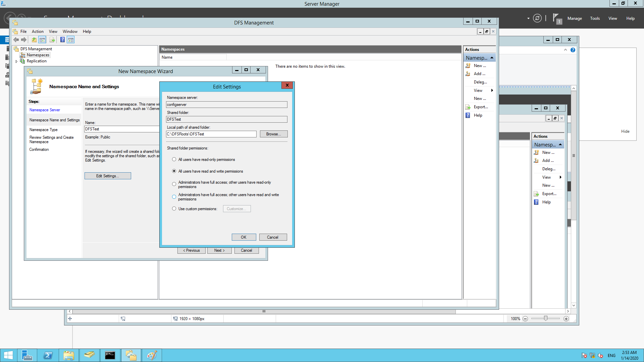Open the Window menu

(70, 31)
